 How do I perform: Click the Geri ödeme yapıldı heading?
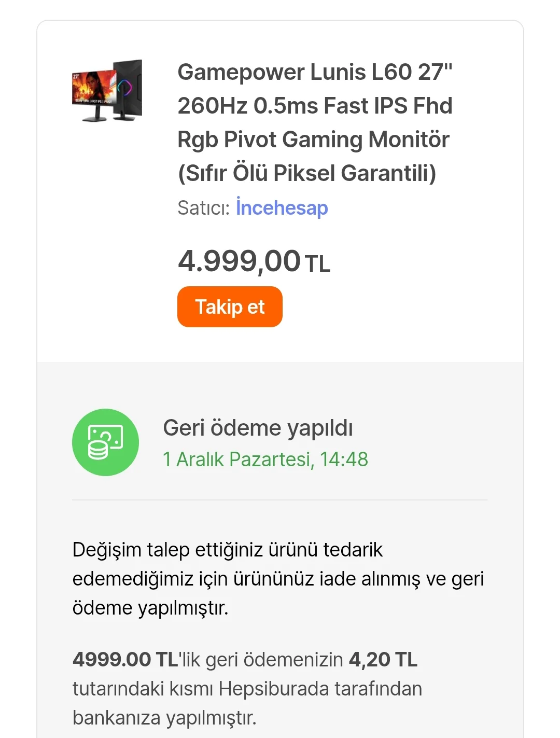point(258,428)
